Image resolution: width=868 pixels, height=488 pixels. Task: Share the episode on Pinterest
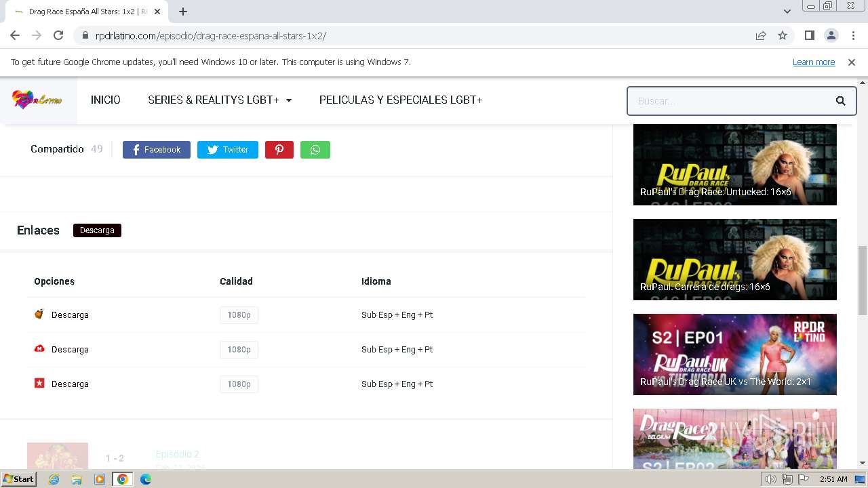click(279, 150)
